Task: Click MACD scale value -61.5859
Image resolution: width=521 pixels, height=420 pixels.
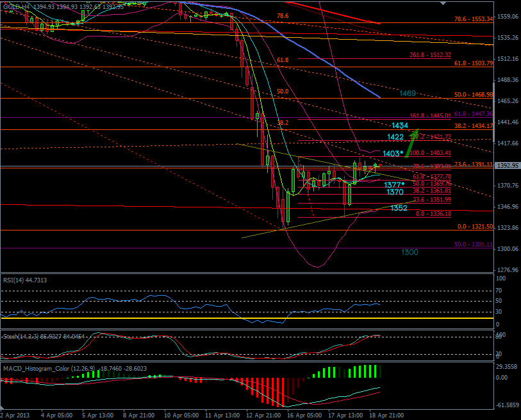Action: 507,405
